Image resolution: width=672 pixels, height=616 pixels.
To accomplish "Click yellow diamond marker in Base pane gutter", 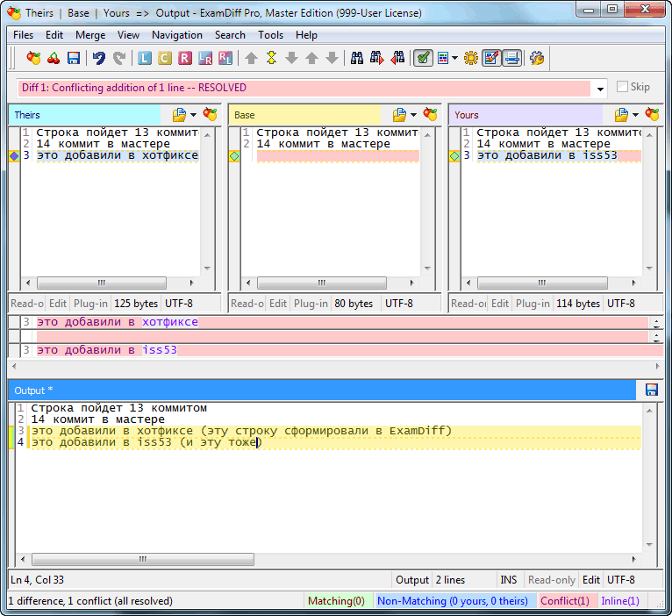I will 234,156.
